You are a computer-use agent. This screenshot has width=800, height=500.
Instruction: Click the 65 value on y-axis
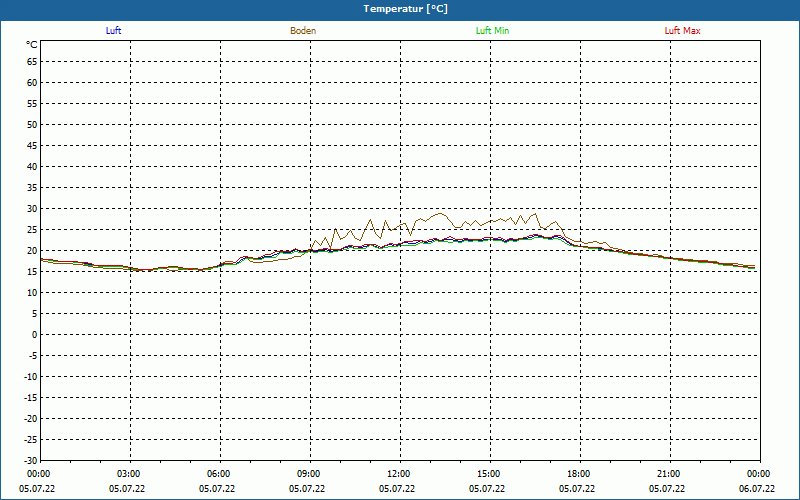32,62
